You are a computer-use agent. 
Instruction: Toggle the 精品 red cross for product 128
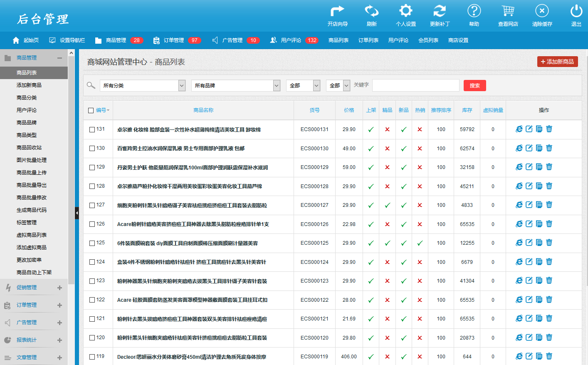(387, 186)
